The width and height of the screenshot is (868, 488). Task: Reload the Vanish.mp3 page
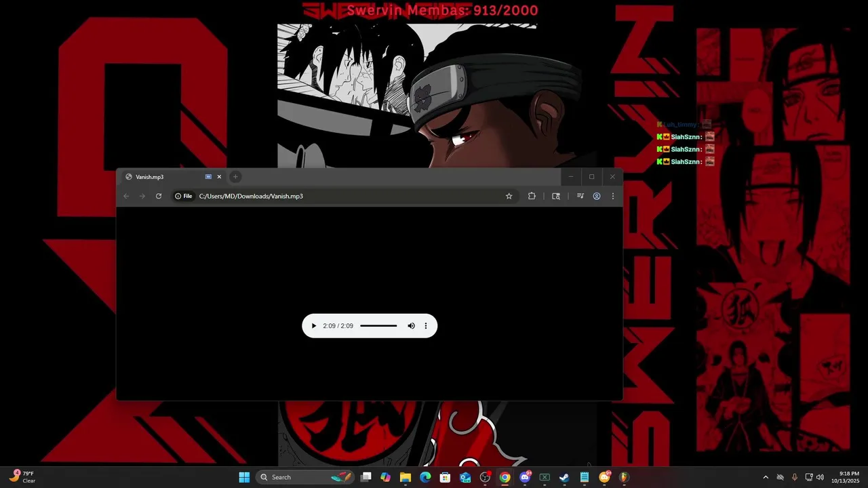click(159, 196)
